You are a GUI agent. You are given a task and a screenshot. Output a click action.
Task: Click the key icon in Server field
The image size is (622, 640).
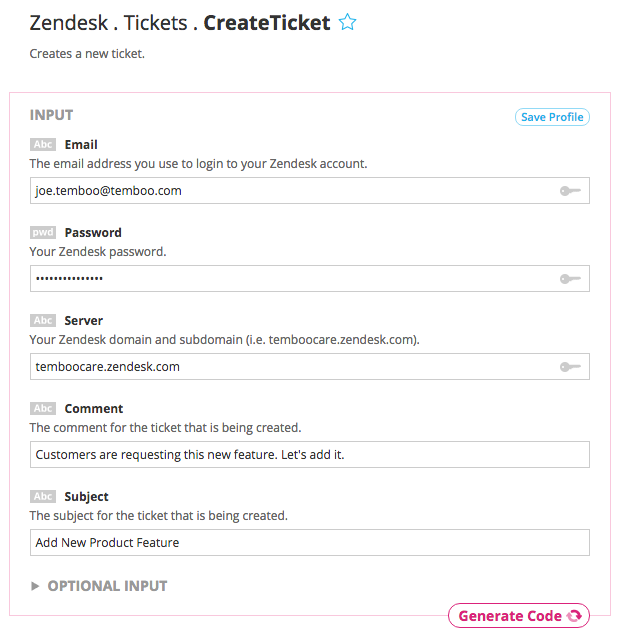click(x=570, y=367)
